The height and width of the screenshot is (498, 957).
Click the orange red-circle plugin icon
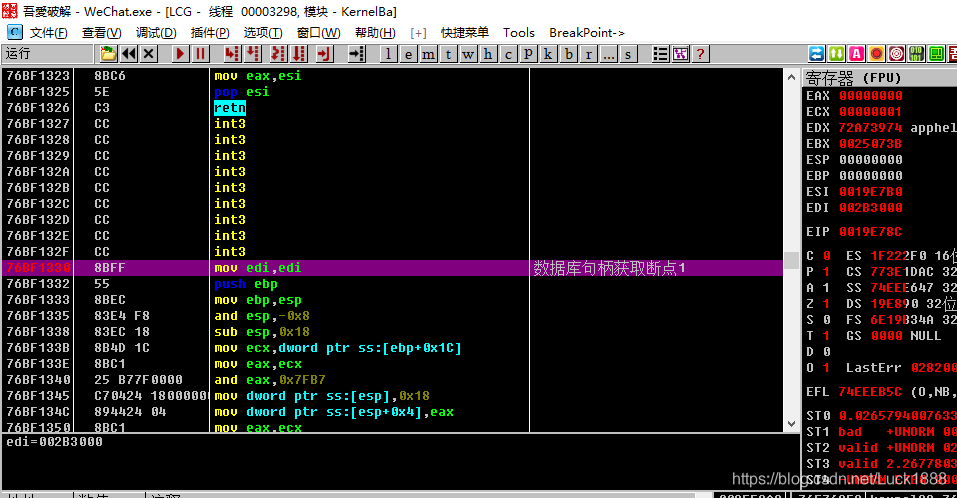(x=876, y=54)
